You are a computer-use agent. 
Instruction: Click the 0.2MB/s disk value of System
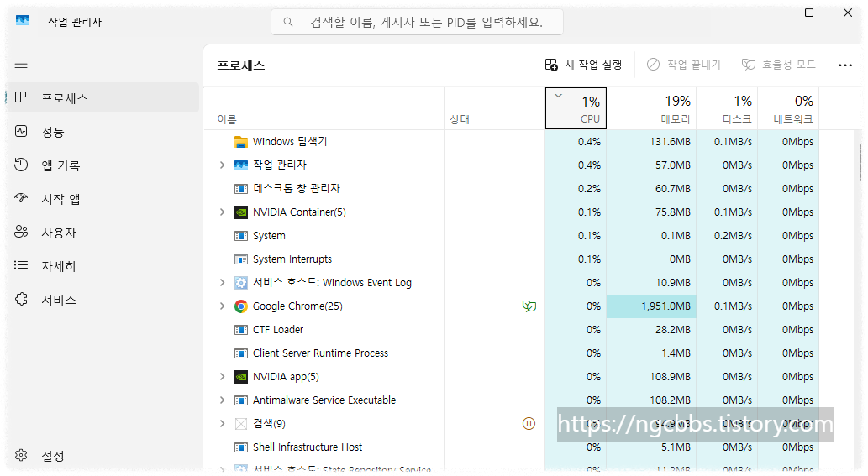point(733,236)
